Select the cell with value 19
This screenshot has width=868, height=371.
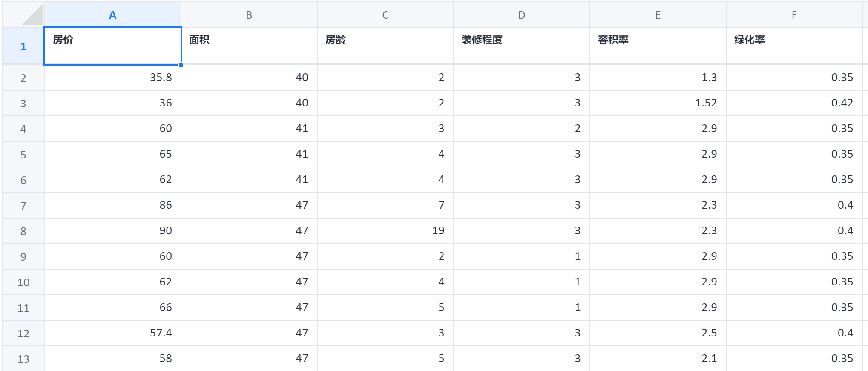click(x=385, y=231)
